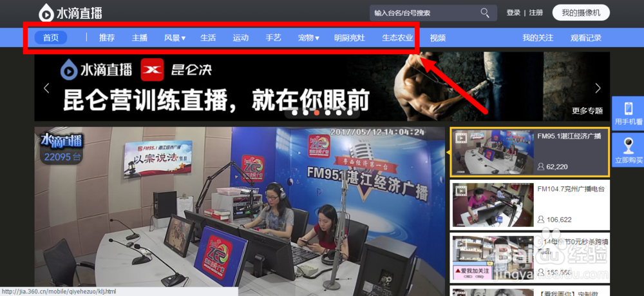Select the sixth banner pagination dot
The width and height of the screenshot is (644, 296).
[350, 112]
